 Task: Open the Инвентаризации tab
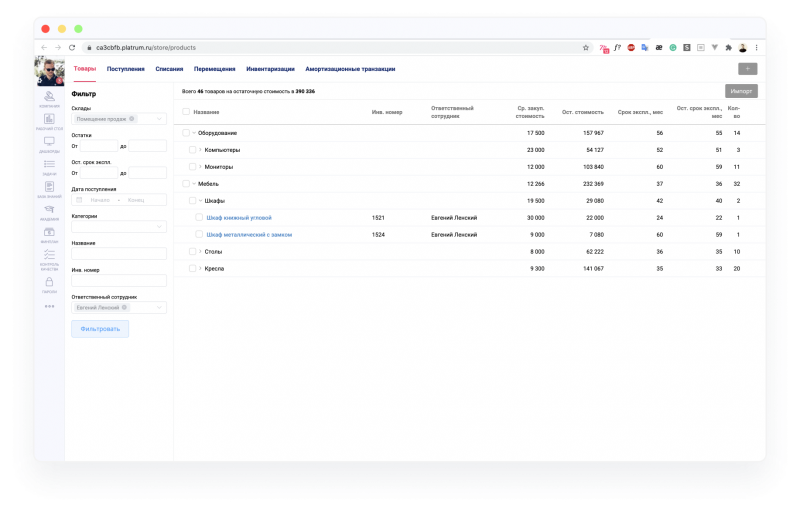tap(271, 69)
